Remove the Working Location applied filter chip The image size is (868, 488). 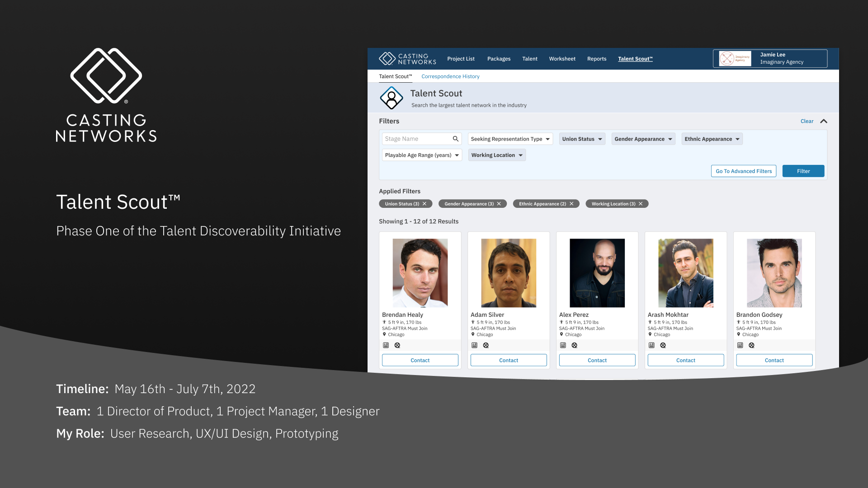click(x=641, y=204)
